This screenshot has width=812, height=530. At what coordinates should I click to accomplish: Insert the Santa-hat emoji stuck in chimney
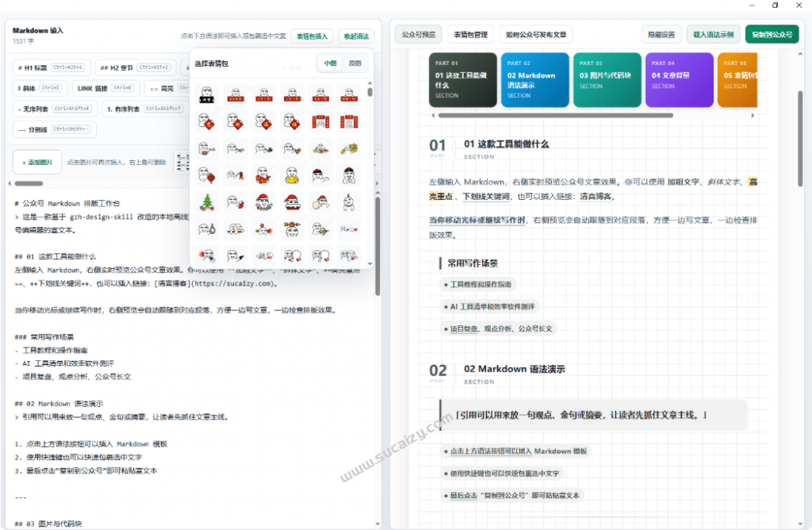tap(292, 202)
